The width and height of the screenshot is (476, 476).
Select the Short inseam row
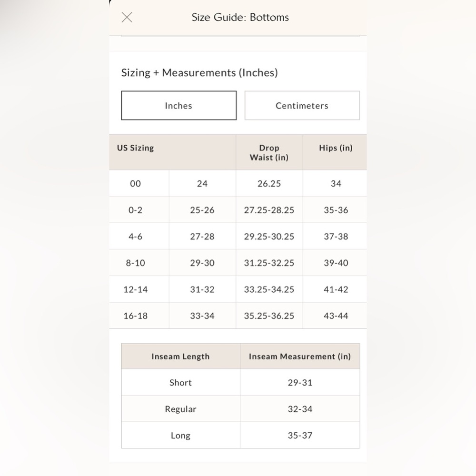[x=241, y=382]
